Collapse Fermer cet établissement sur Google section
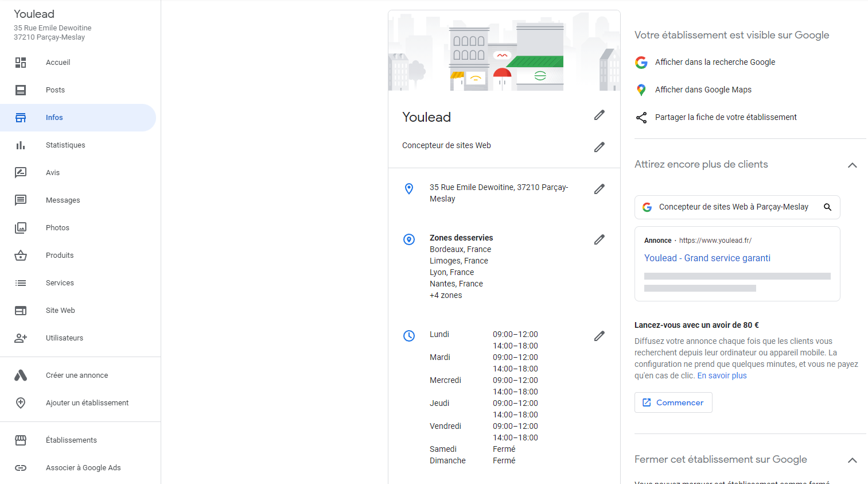This screenshot has width=868, height=484. [853, 460]
